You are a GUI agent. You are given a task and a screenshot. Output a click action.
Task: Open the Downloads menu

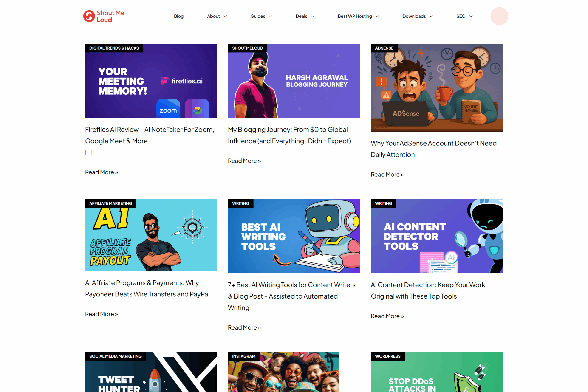[x=414, y=16]
